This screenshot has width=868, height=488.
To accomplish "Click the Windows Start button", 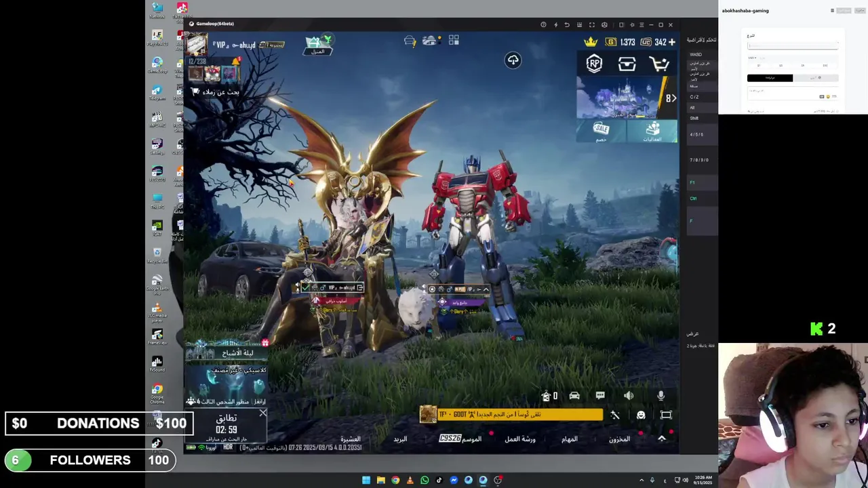I will click(x=366, y=480).
